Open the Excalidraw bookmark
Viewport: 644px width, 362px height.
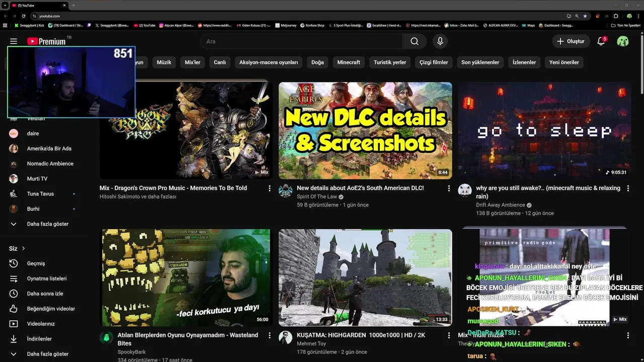pos(384,25)
